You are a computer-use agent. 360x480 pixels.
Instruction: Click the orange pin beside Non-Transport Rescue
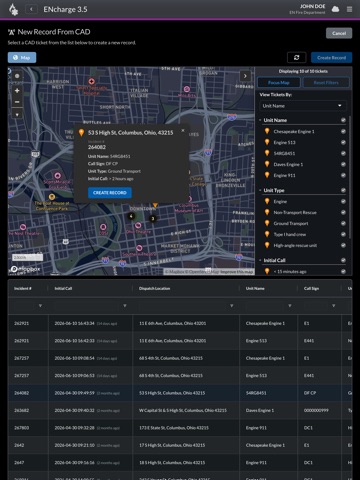tap(267, 212)
